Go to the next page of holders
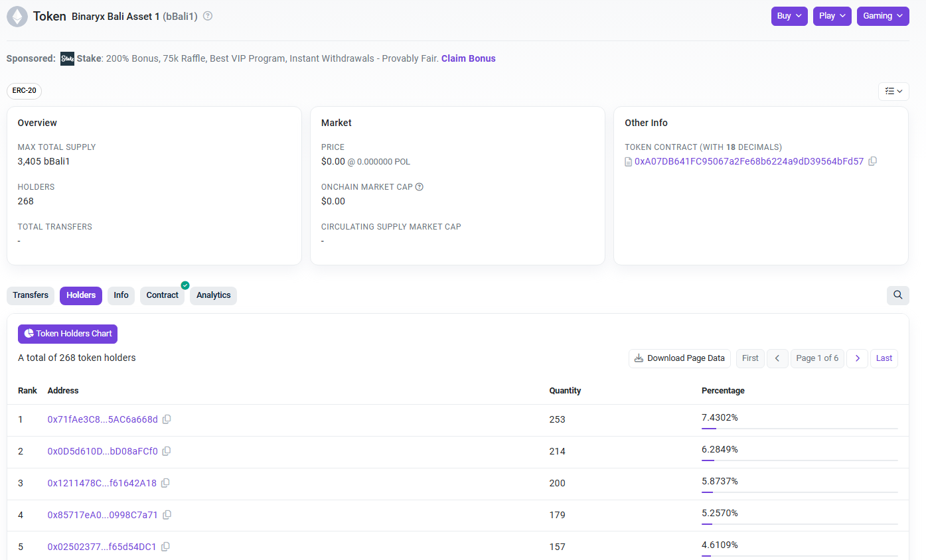926x560 pixels. (857, 358)
